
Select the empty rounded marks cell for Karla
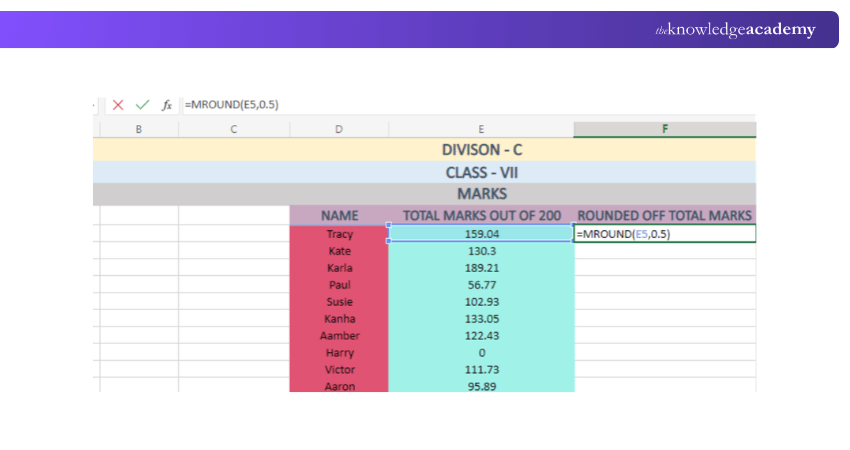[665, 268]
